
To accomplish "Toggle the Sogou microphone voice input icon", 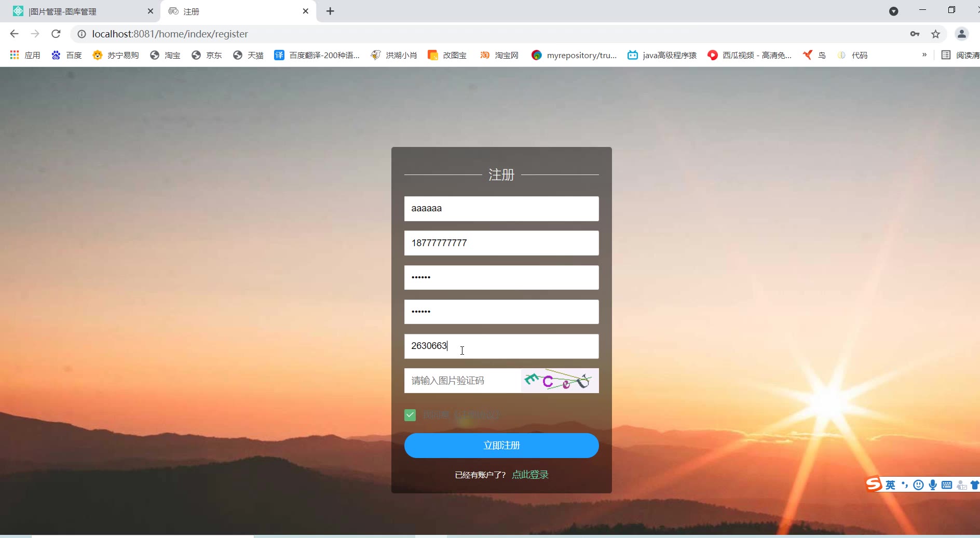I will coord(933,485).
